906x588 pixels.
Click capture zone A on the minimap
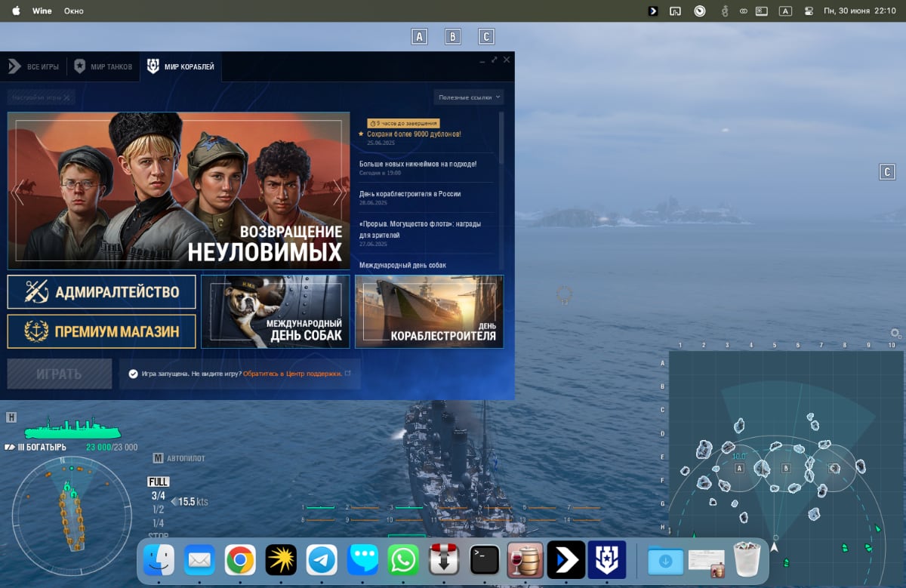[739, 468]
